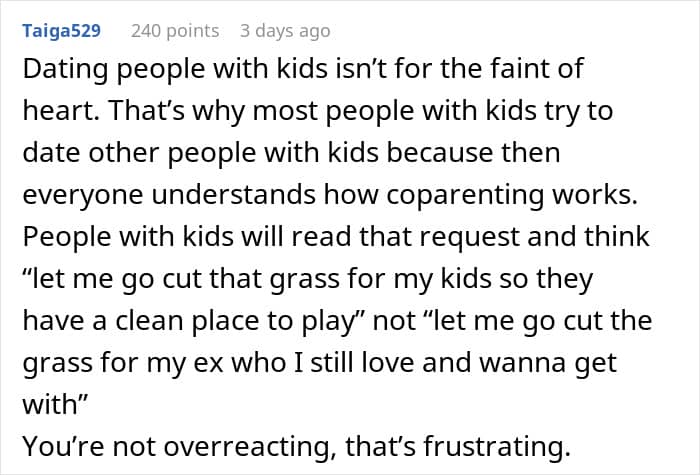Click the 240 points score
700x475 pixels.
pos(175,31)
